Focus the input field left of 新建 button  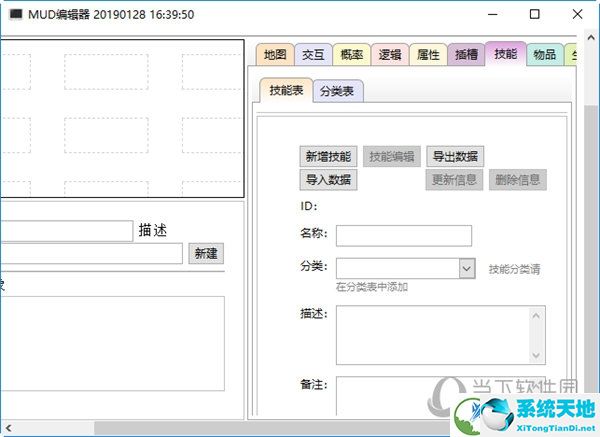pos(91,253)
